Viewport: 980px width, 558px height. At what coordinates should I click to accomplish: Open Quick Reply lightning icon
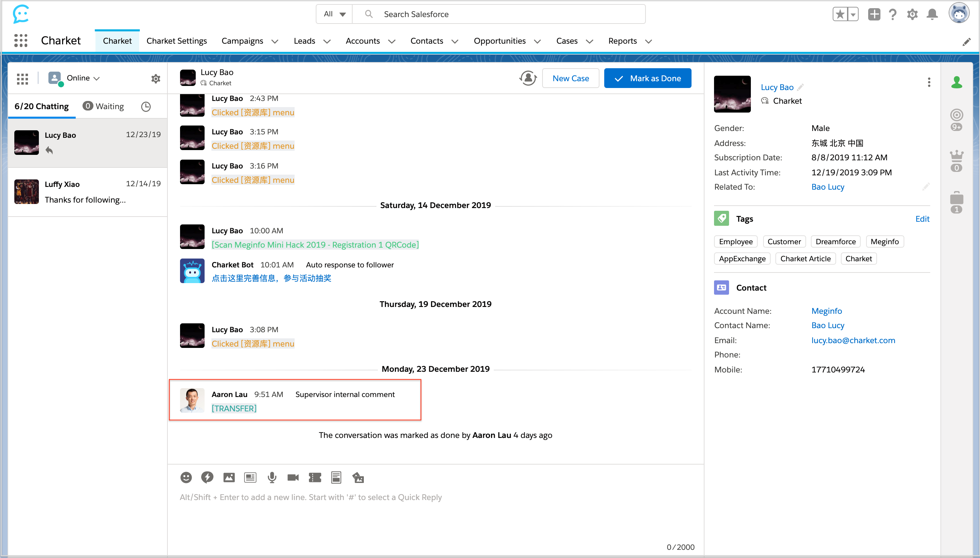(x=207, y=477)
